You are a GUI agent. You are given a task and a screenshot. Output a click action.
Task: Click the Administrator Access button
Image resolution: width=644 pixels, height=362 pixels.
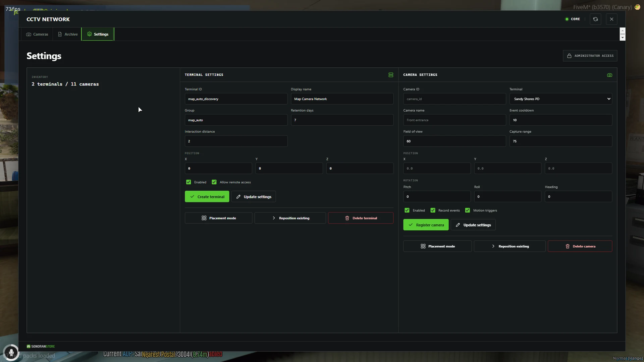pos(590,56)
